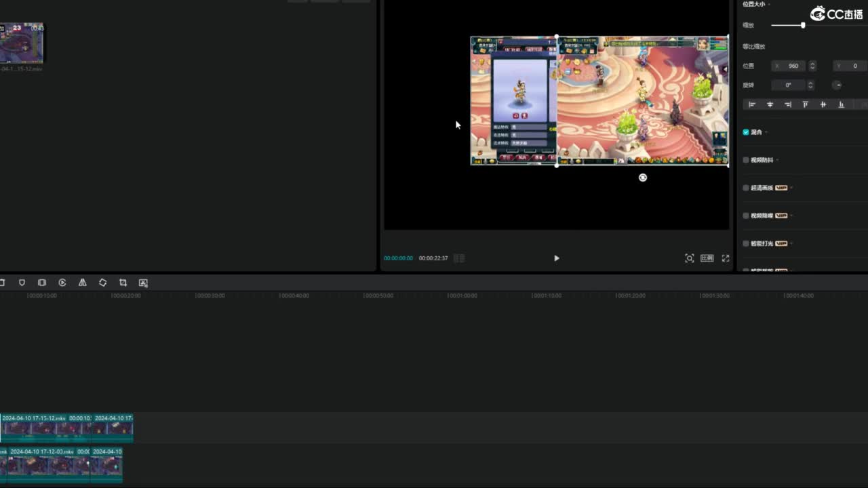Enable the 视频降噪 checkbox
868x488 pixels.
[746, 216]
